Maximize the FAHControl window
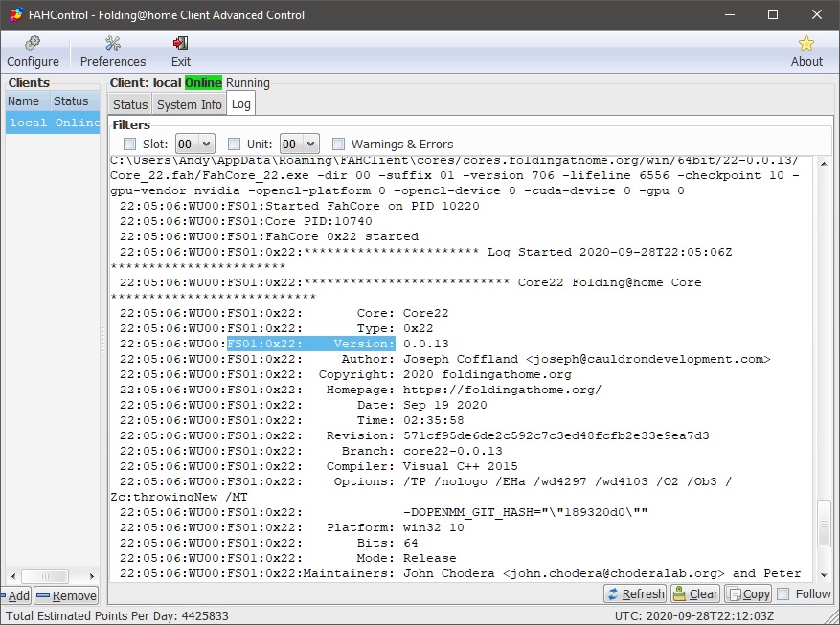840x625 pixels. 773,14
